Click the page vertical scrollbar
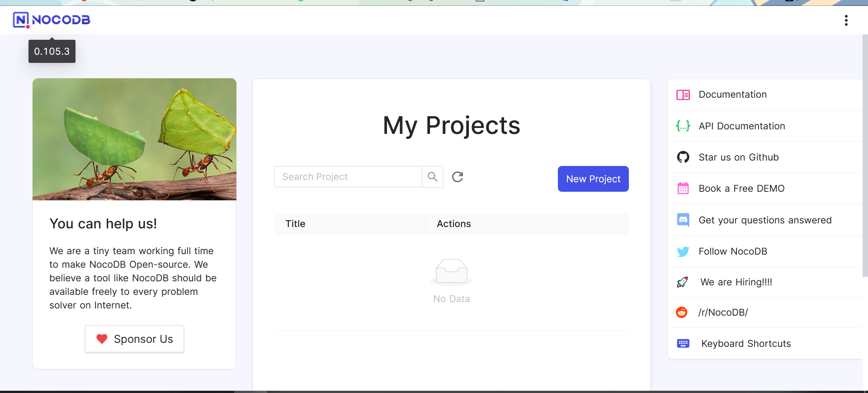Viewport: 868px width, 393px height. (865, 156)
